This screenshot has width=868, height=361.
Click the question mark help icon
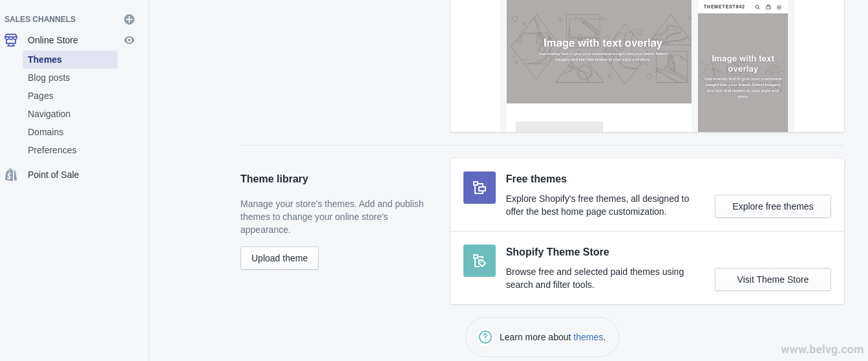(485, 337)
